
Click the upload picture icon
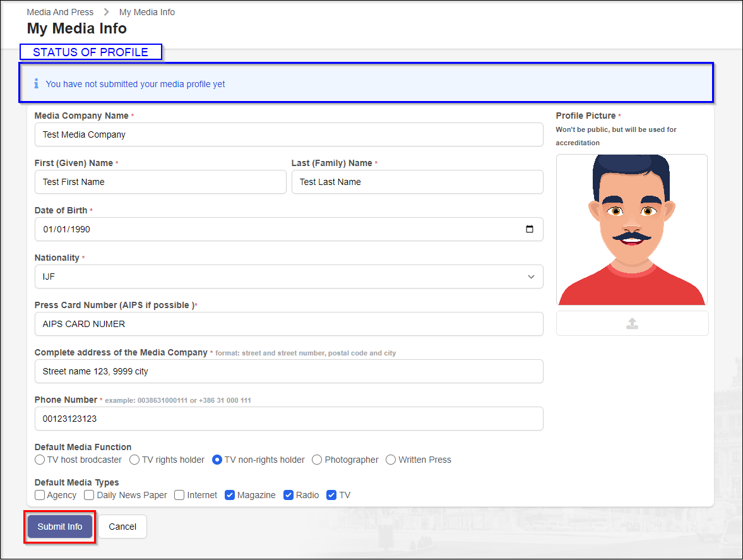click(632, 323)
